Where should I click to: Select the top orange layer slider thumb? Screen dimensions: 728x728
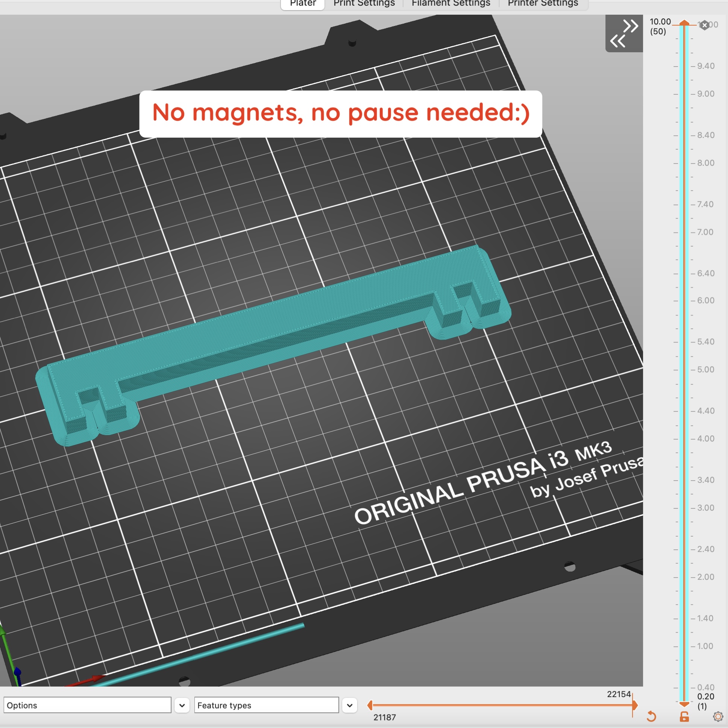[x=685, y=23]
